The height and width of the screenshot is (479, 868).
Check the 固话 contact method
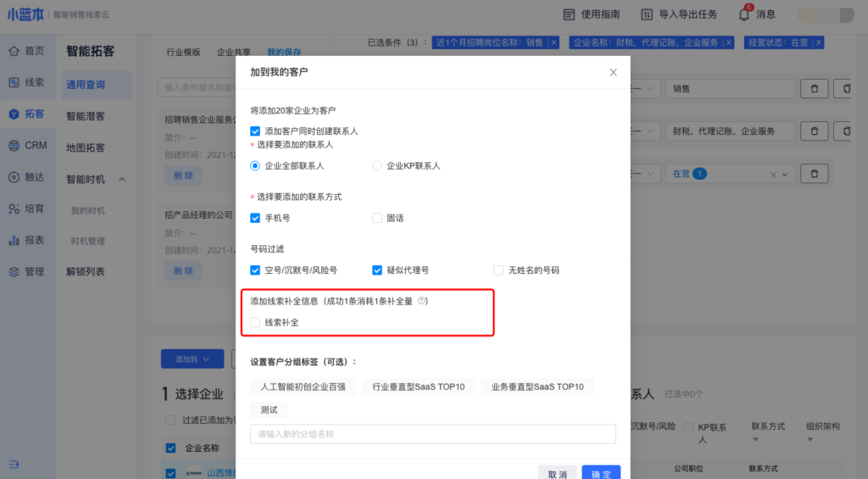coord(377,218)
